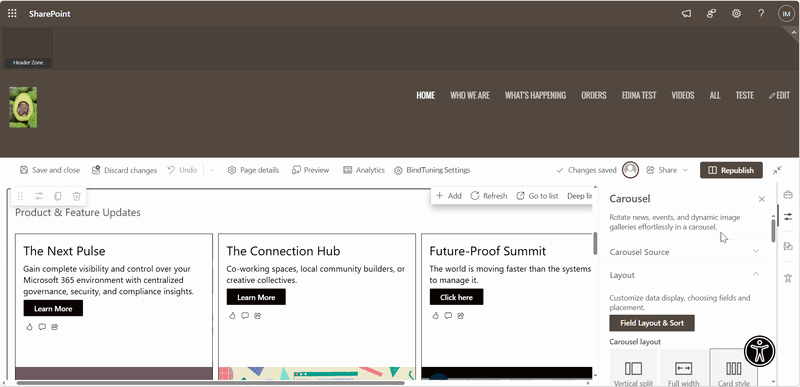Open BindTuning Settings
This screenshot has height=387, width=800.
432,170
